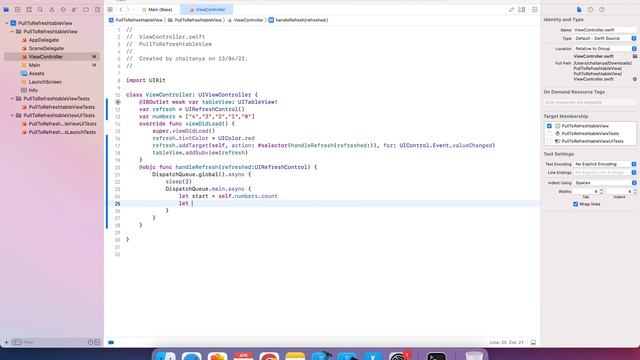Image resolution: width=640 pixels, height=360 pixels.
Task: Open the Symbol navigator
Action: (x=29, y=9)
